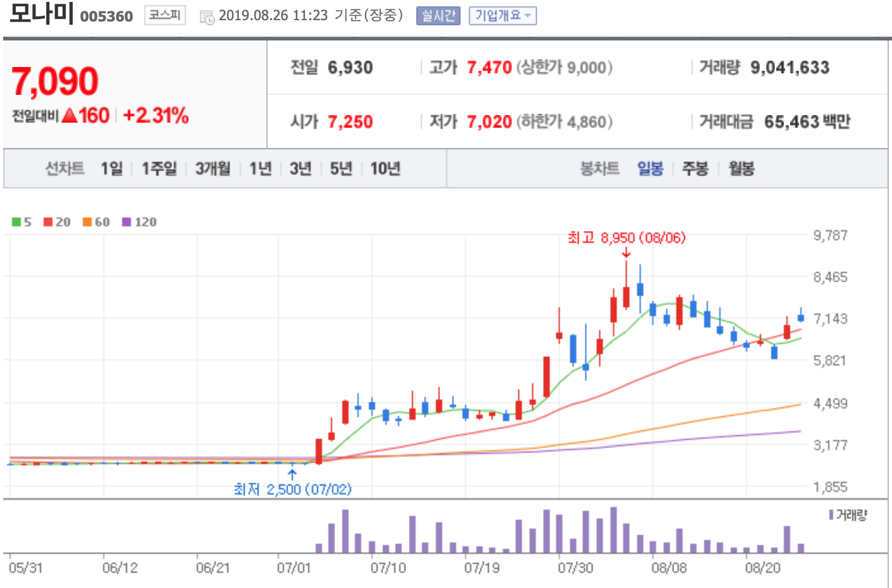Click the 봉차트 section label

pos(600,169)
